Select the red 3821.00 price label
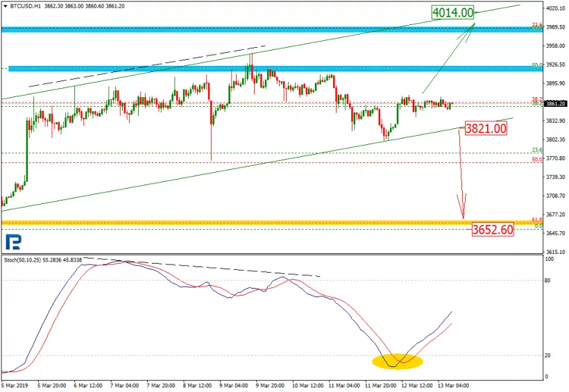 tap(484, 129)
